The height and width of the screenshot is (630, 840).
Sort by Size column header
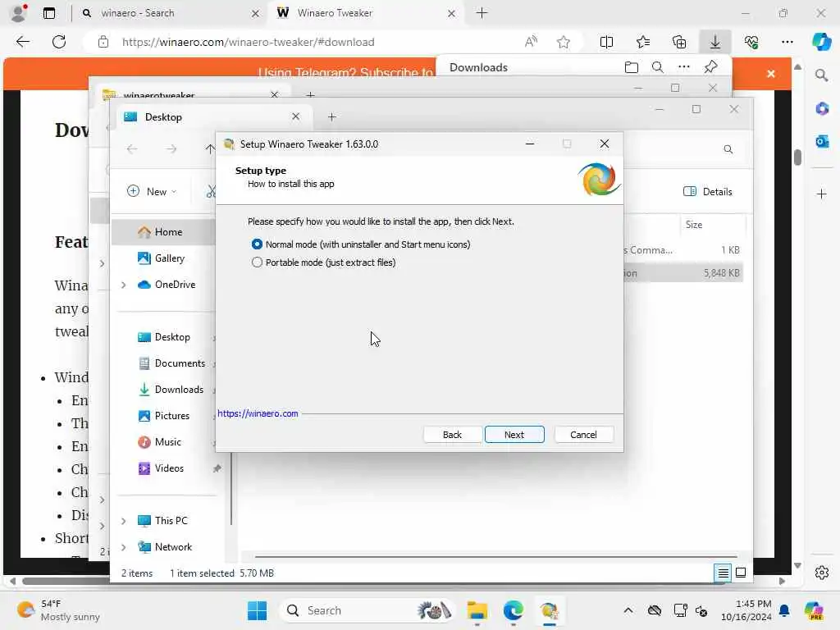pyautogui.click(x=713, y=225)
